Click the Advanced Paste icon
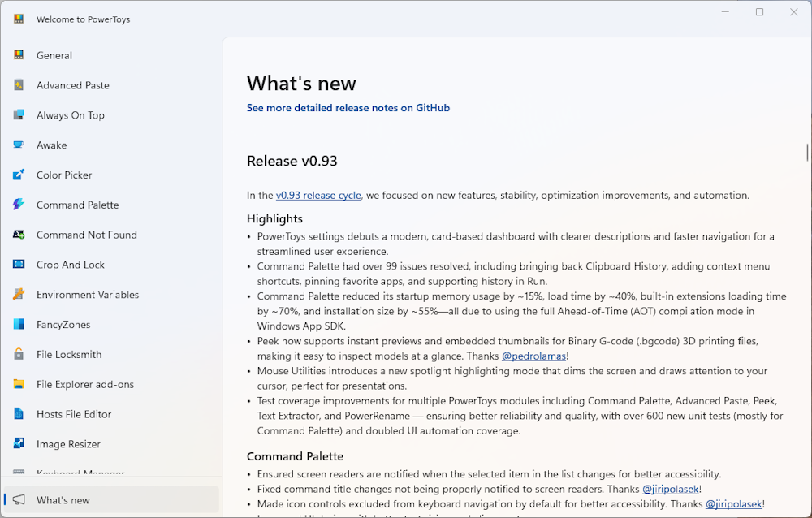The height and width of the screenshot is (518, 812). pyautogui.click(x=19, y=85)
